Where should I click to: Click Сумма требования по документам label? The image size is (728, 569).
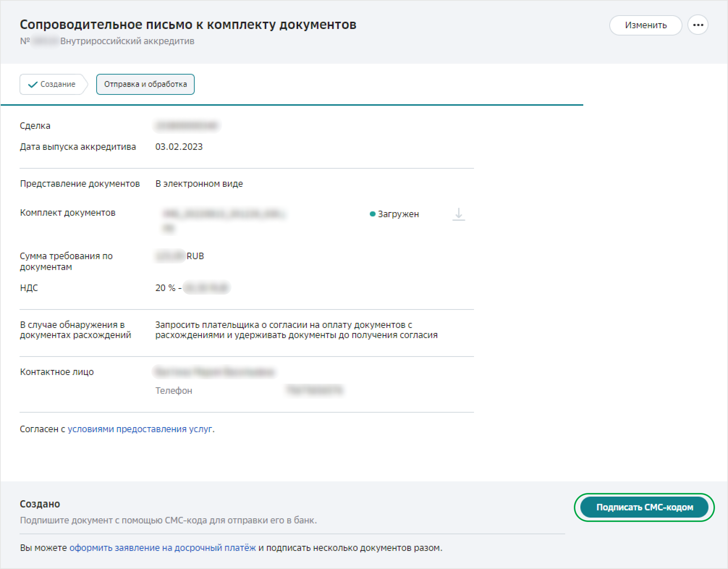tap(66, 261)
